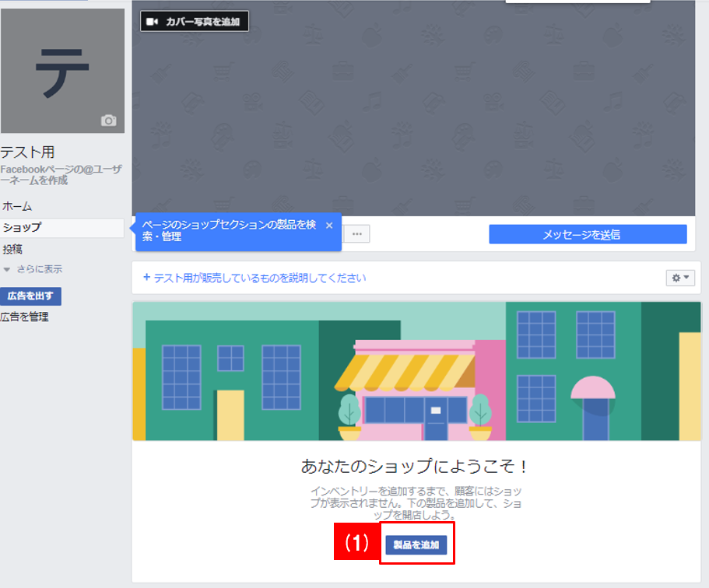Screen dimensions: 709x588
Task: Click the blue shop tooltip text
Action: (x=229, y=231)
